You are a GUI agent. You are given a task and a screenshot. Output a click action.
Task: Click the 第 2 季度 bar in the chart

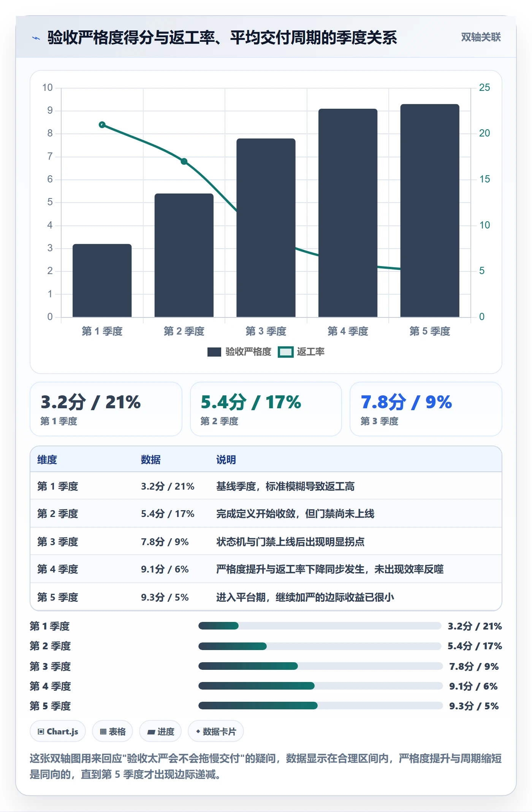pos(184,255)
